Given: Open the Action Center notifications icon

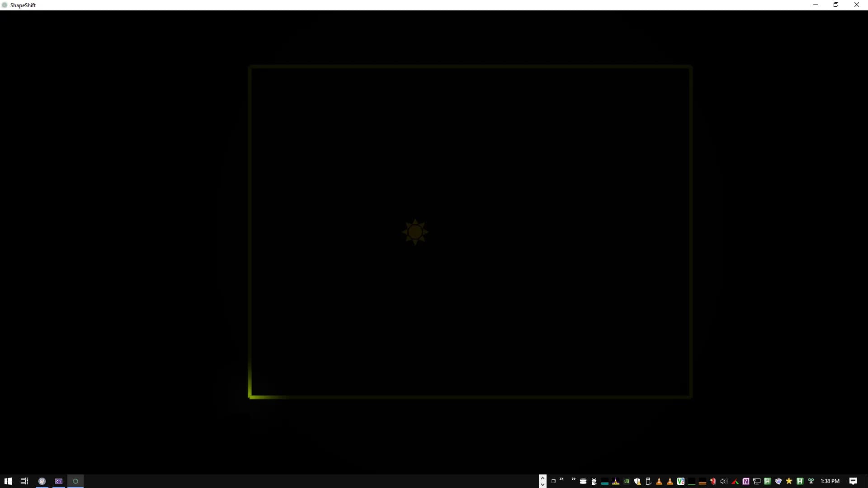Looking at the screenshot, I should pos(853,481).
